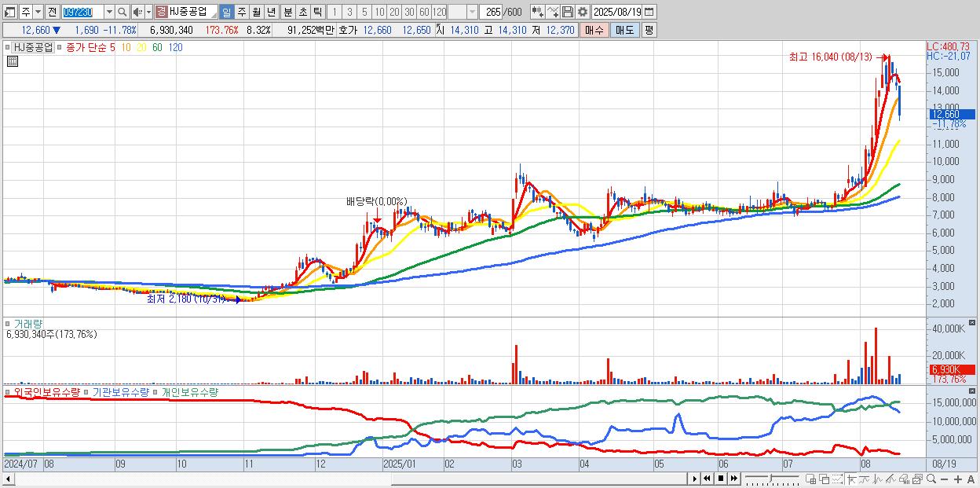Adjust the bottom replay speed slider handle
The height and width of the screenshot is (488, 980).
point(771,478)
